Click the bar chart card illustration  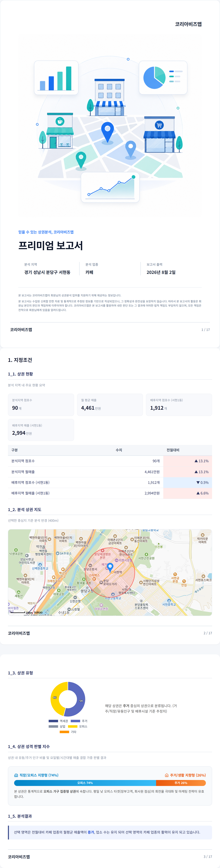click(56, 78)
